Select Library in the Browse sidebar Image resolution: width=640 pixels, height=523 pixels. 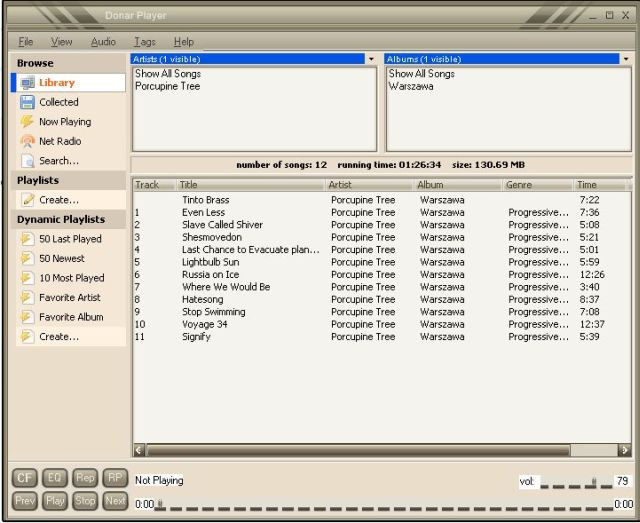pos(69,83)
